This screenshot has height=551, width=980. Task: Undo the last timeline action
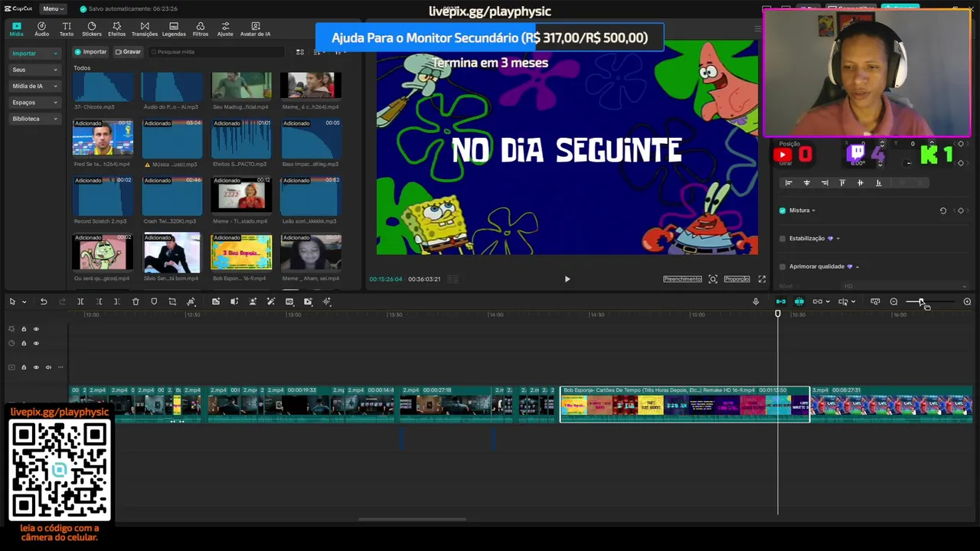(44, 302)
